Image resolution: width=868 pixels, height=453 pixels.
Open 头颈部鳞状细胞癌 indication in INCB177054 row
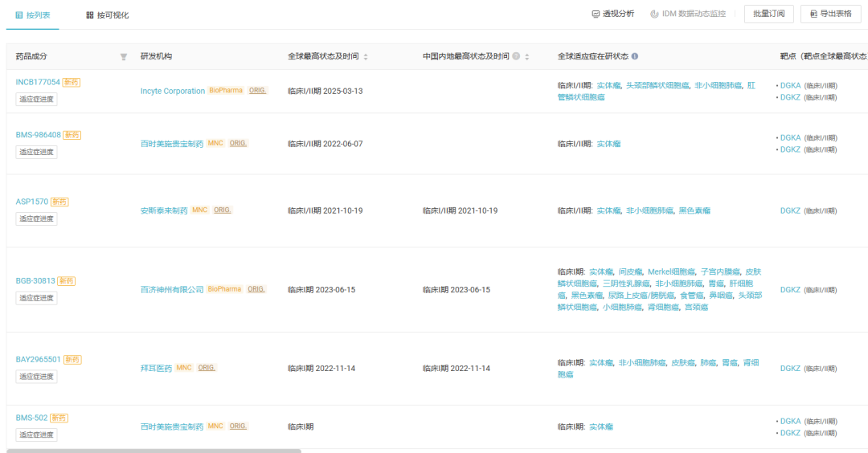pos(657,85)
